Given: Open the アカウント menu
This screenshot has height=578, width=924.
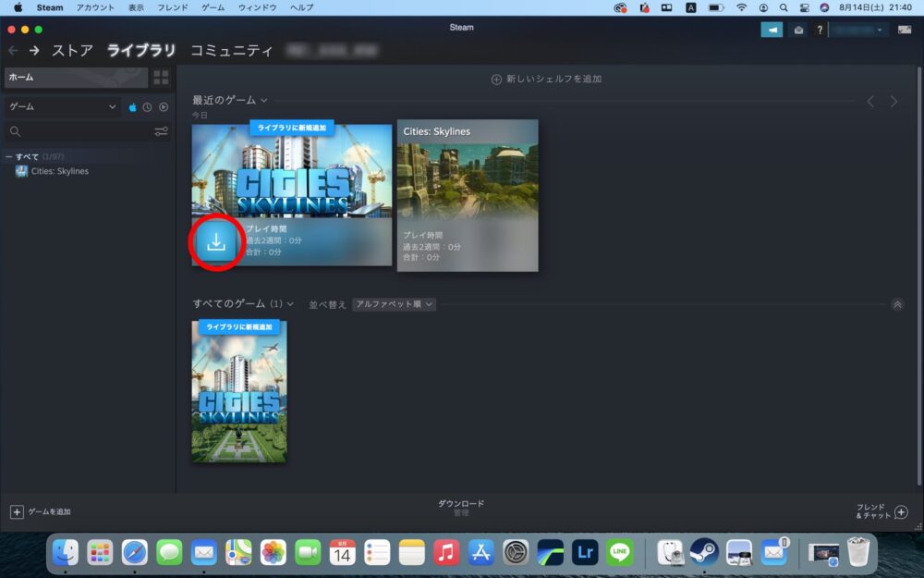Looking at the screenshot, I should pyautogui.click(x=95, y=7).
